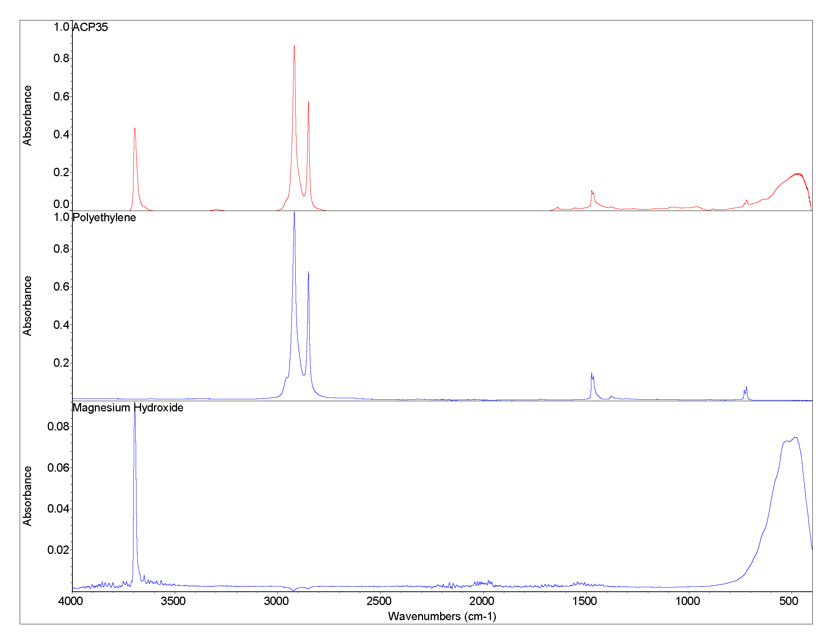Click the 500 x-axis tick label
Viewport: 834px width, 644px height.
tap(789, 601)
